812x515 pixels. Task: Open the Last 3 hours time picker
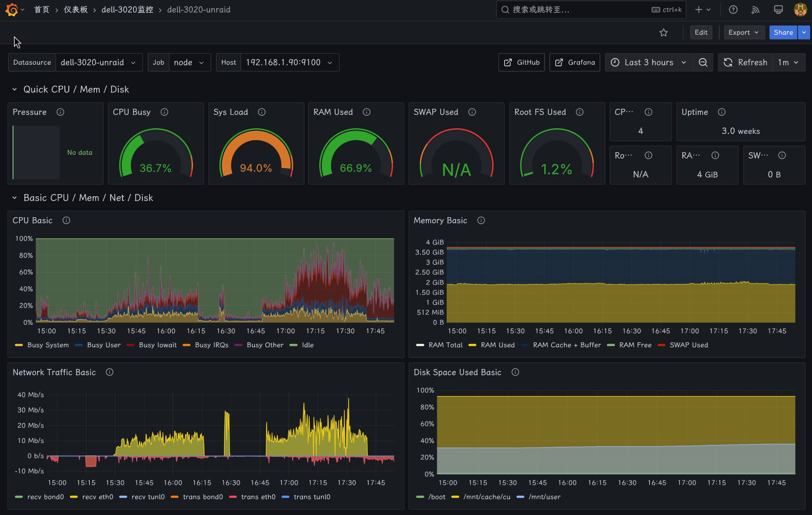click(649, 62)
